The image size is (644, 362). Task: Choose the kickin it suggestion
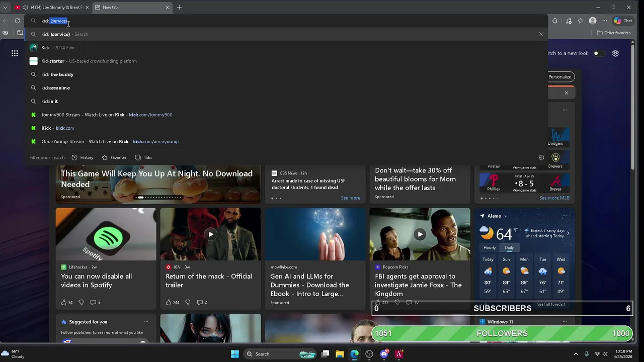(286, 101)
